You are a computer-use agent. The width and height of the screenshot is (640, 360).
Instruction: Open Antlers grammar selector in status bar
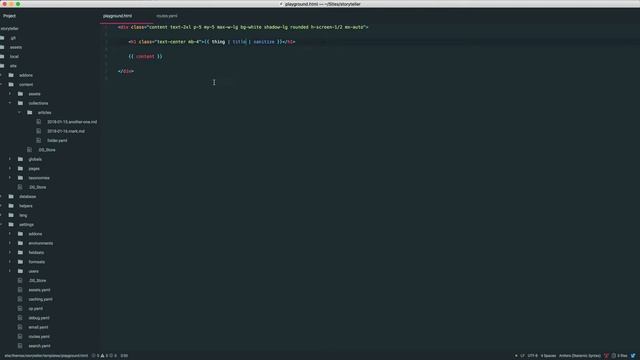580,356
